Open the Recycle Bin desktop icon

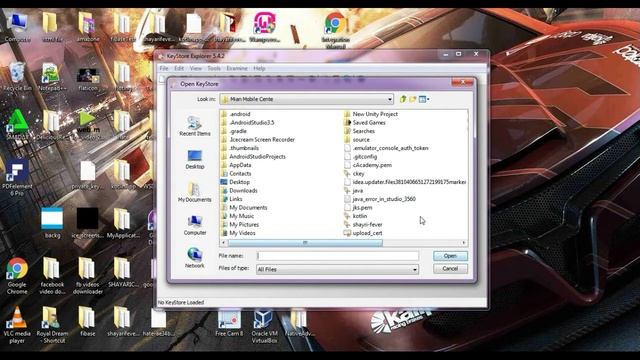(x=17, y=77)
